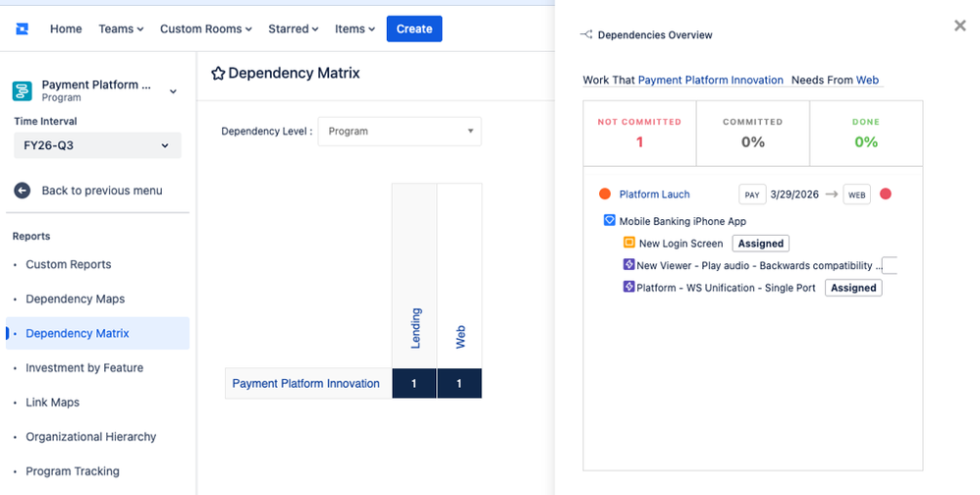Click the Payment Platform program icon
This screenshot has width=980, height=495.
pos(23,90)
